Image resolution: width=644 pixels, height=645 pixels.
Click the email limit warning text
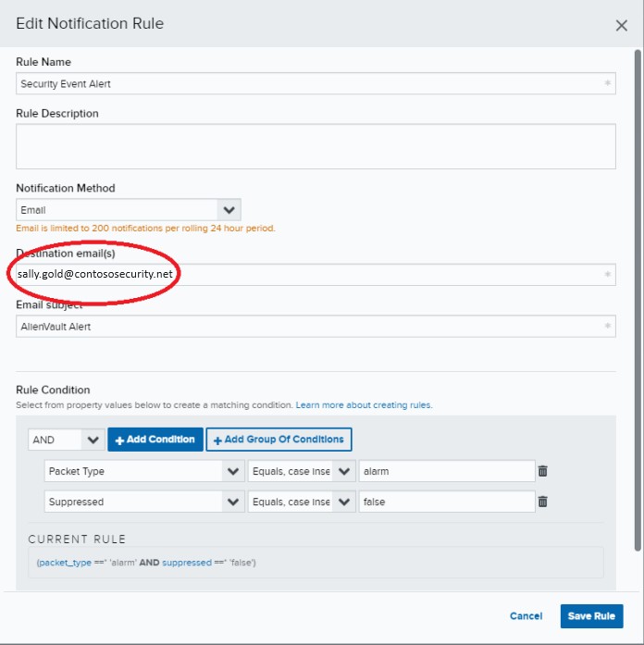click(145, 228)
